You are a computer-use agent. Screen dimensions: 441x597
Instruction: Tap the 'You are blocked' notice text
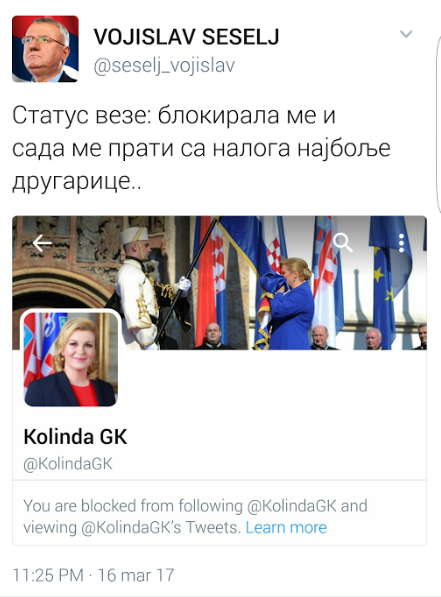pos(195,517)
